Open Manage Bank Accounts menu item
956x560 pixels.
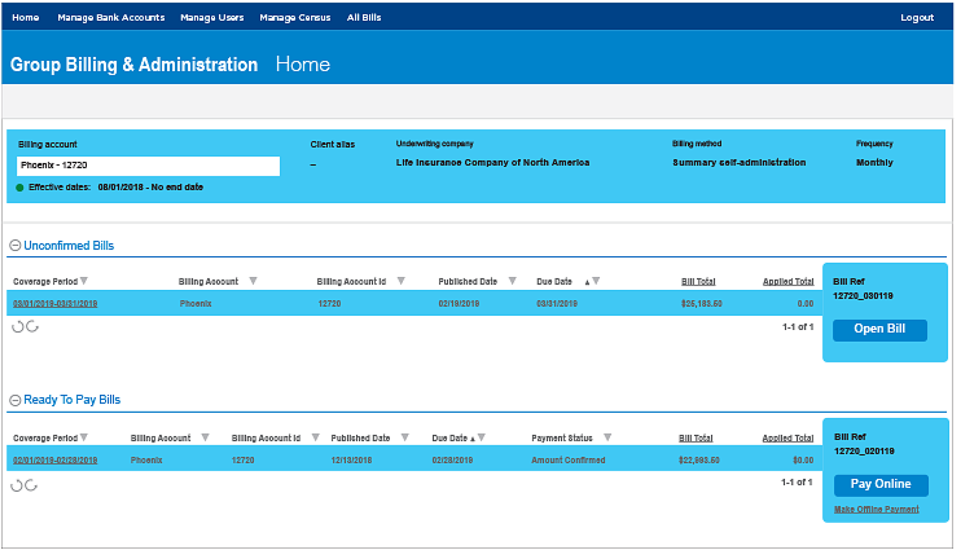point(111,18)
